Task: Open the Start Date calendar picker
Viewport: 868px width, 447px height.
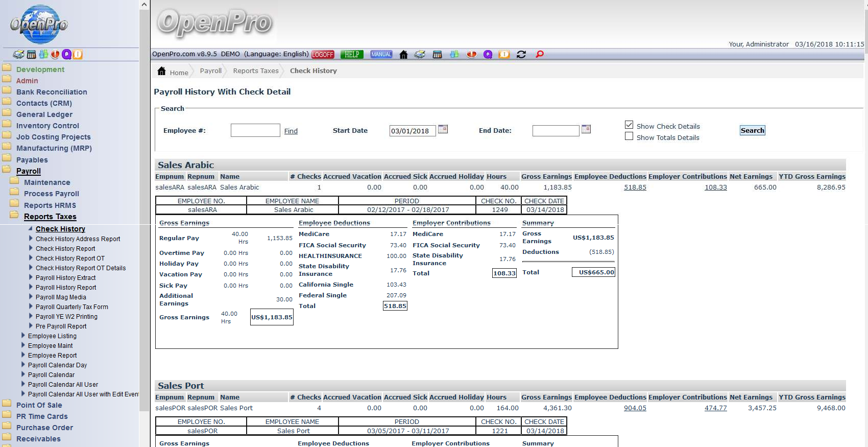Action: (443, 129)
